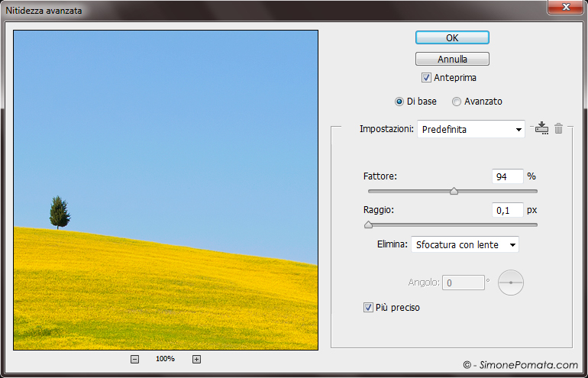588x378 pixels.
Task: Click the delete preset trash icon
Action: (x=558, y=128)
